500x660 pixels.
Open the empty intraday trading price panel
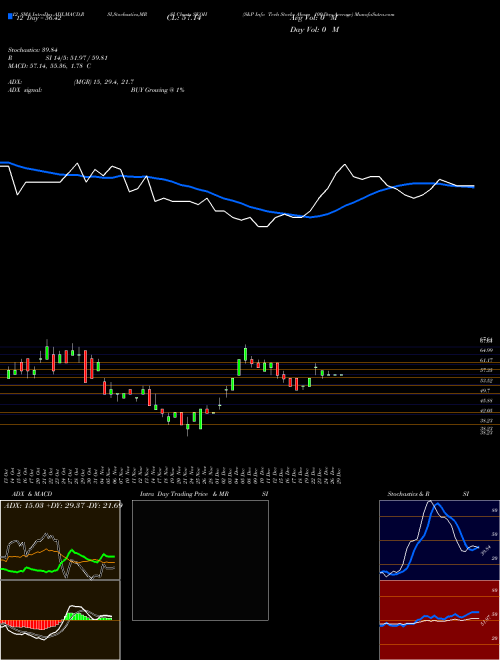[x=200, y=560]
